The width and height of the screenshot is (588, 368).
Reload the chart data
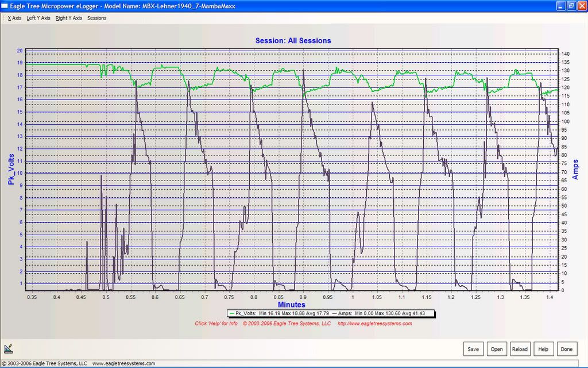click(x=520, y=349)
